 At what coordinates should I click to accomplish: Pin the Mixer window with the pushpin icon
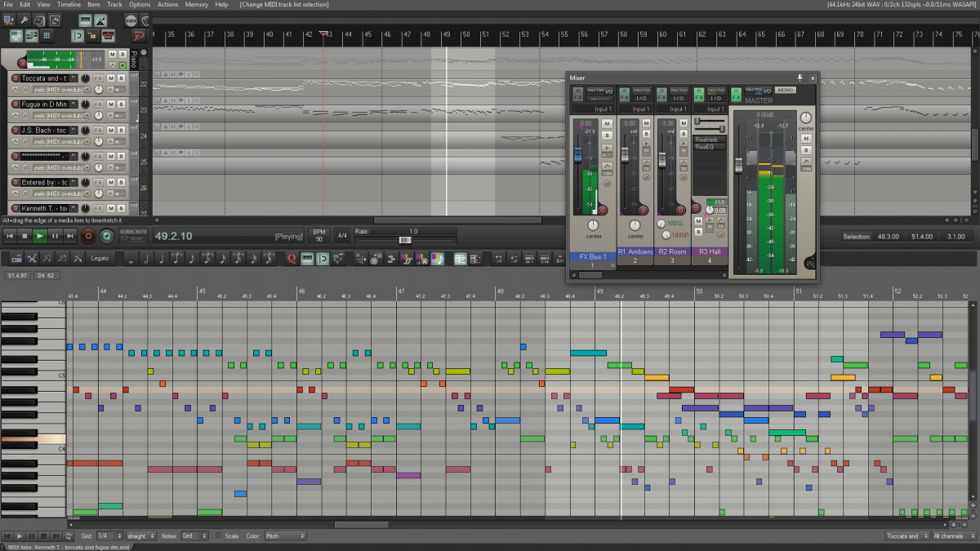(x=801, y=78)
